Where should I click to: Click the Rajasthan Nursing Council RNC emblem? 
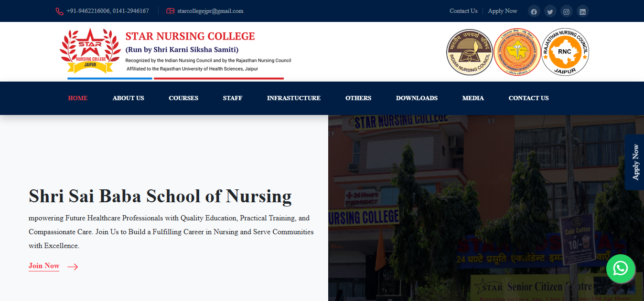click(x=566, y=52)
